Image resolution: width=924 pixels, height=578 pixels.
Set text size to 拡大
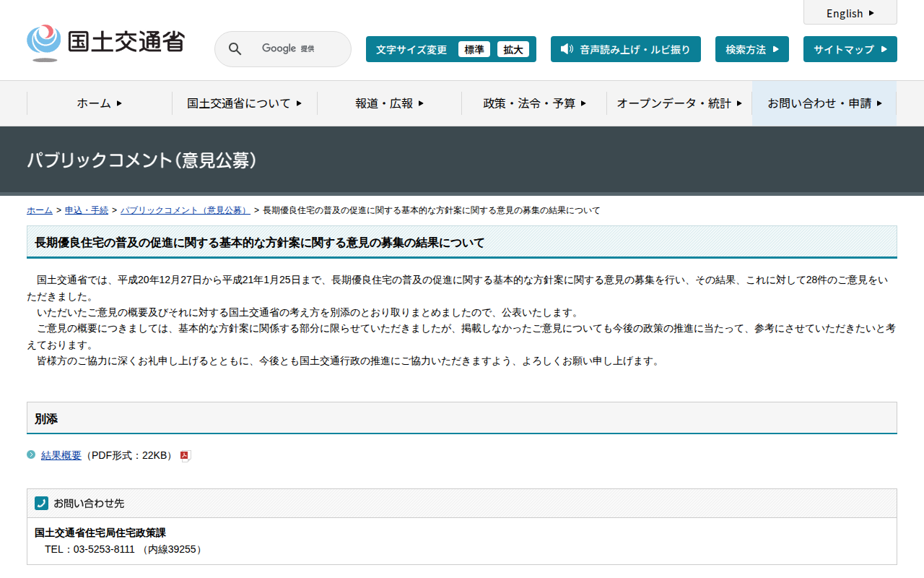coord(513,49)
